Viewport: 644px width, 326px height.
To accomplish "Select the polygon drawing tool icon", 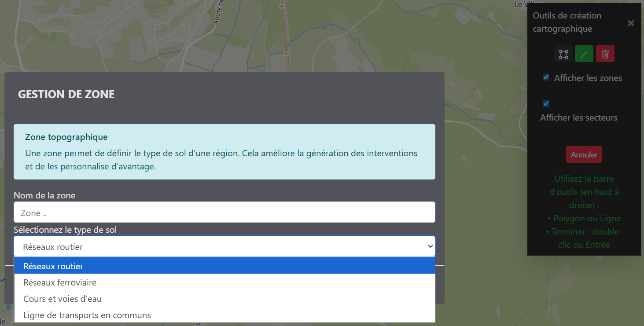I will pyautogui.click(x=563, y=54).
